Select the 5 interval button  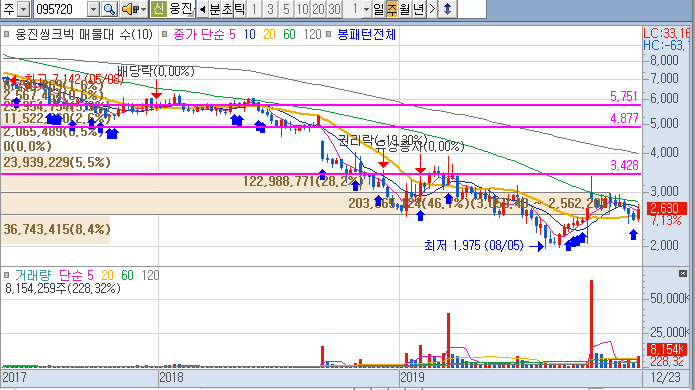coord(286,9)
